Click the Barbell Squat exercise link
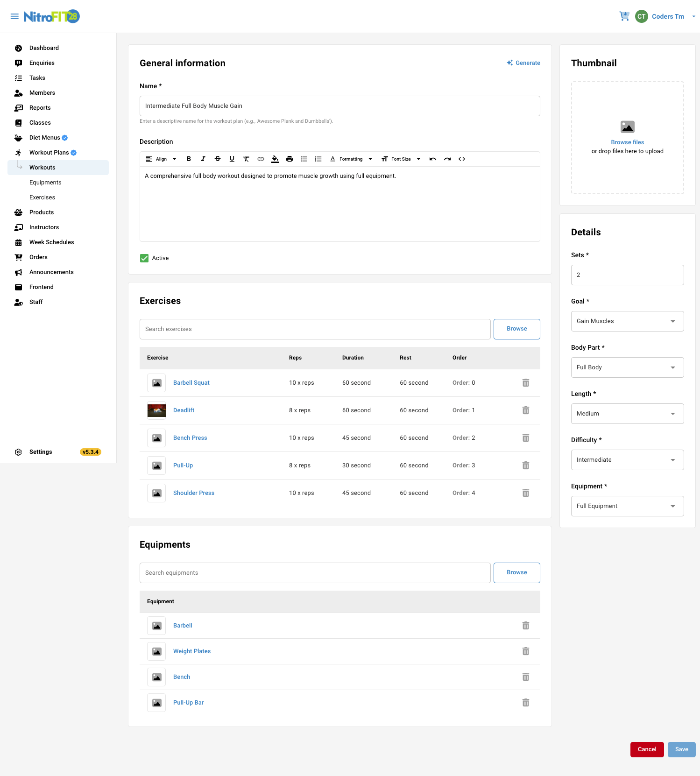This screenshot has height=776, width=700. pos(191,383)
